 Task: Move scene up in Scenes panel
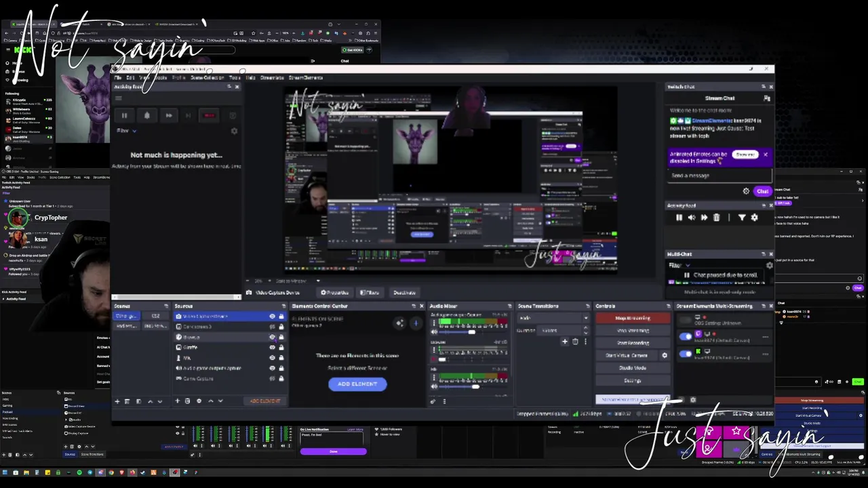point(150,401)
